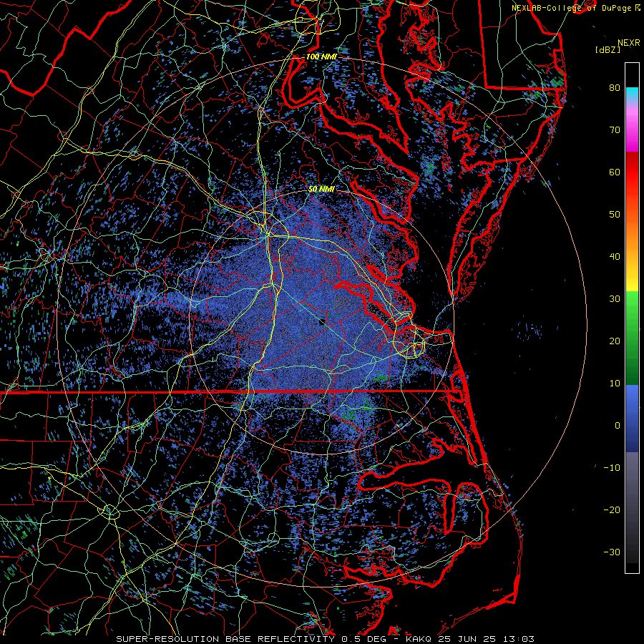Click the 60 dBZ scale label

pos(615,172)
